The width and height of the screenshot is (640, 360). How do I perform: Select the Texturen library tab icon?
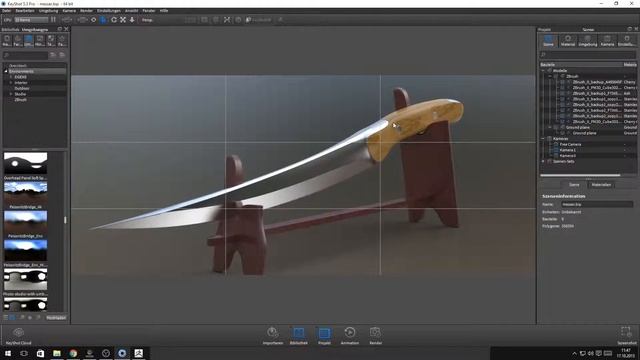pyautogui.click(x=51, y=40)
